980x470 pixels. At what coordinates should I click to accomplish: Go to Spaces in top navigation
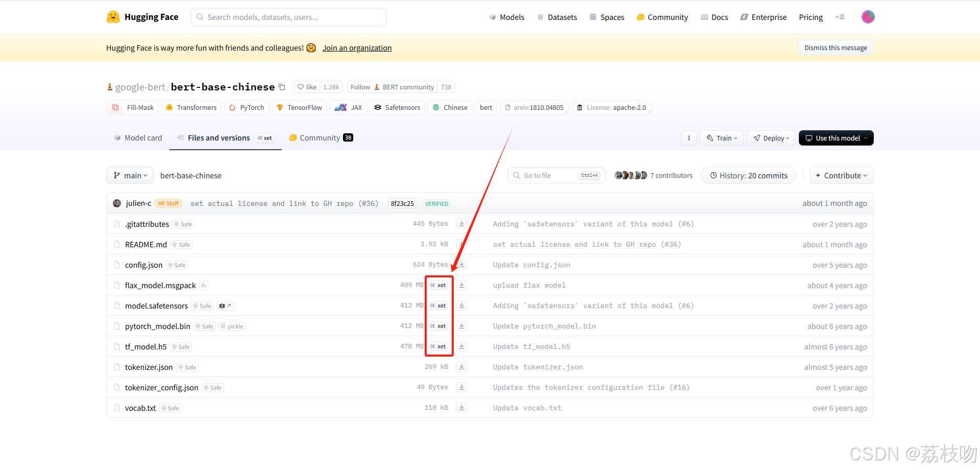pos(607,17)
